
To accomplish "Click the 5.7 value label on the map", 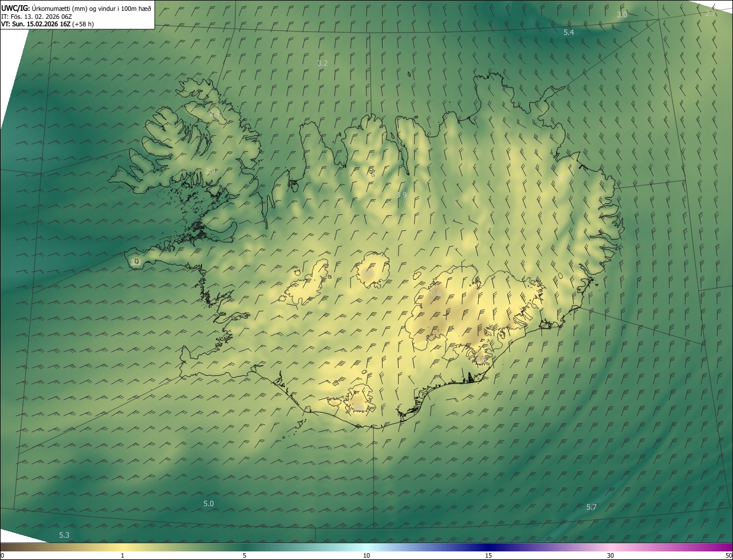I will (592, 507).
